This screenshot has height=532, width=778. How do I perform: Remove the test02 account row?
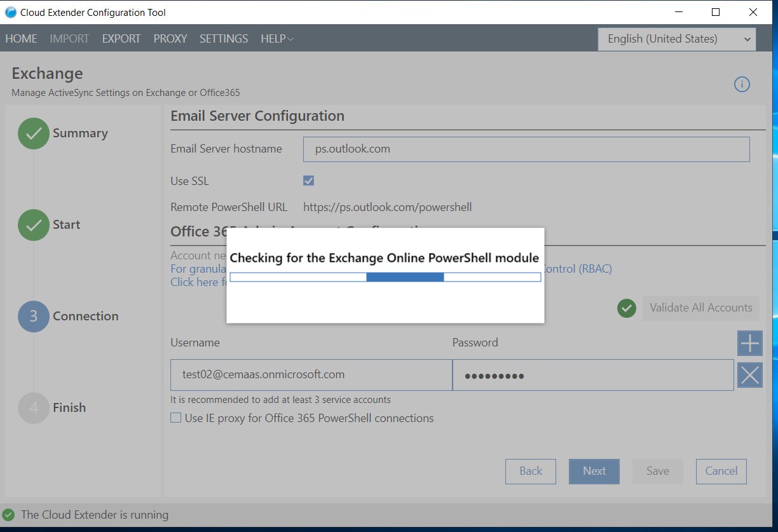(x=749, y=375)
